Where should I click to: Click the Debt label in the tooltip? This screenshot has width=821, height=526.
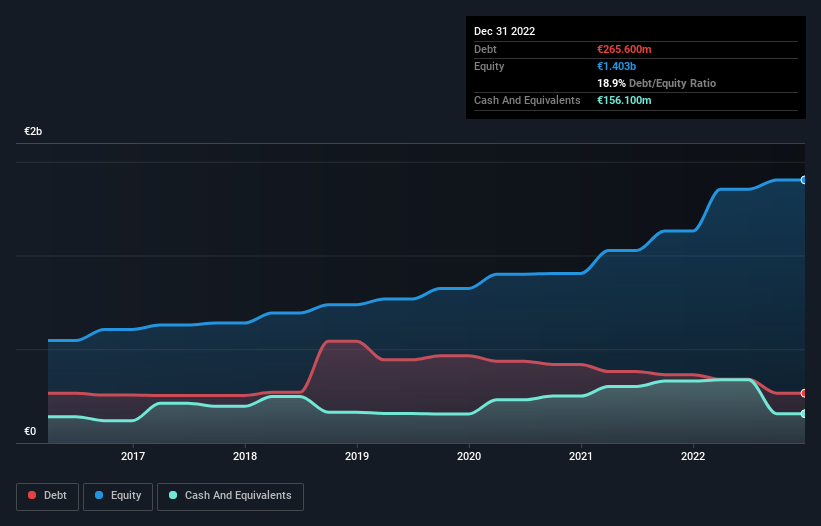pos(485,49)
